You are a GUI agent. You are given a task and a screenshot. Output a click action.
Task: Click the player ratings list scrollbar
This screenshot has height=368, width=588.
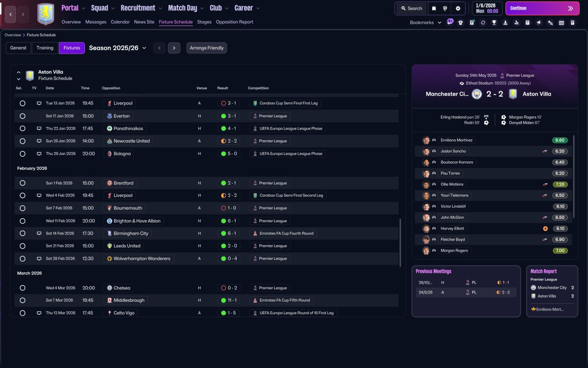point(574,177)
